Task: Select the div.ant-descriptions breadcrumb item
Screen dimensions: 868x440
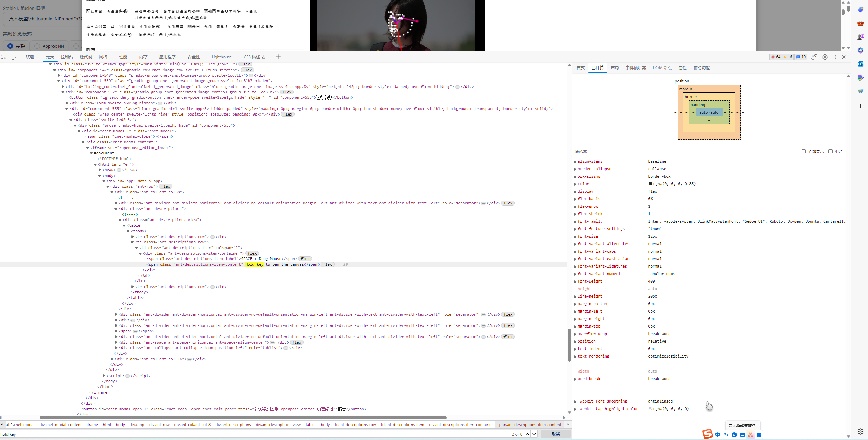Action: (233, 425)
